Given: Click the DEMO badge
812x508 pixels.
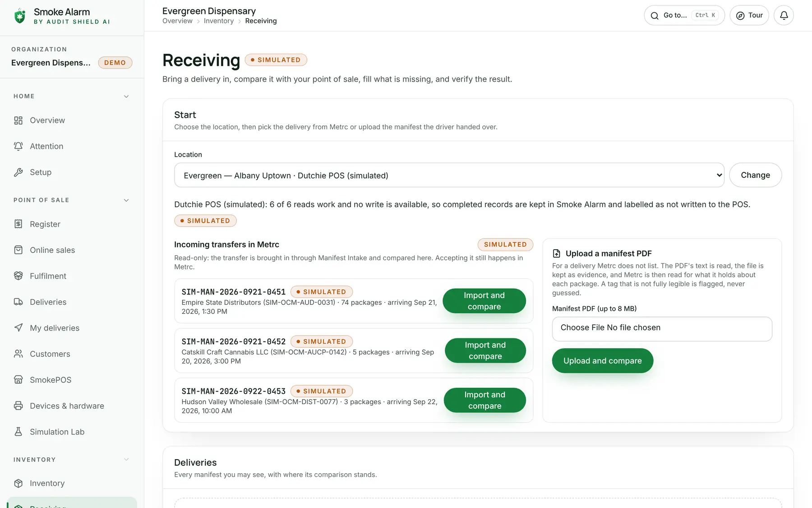Looking at the screenshot, I should coord(115,63).
